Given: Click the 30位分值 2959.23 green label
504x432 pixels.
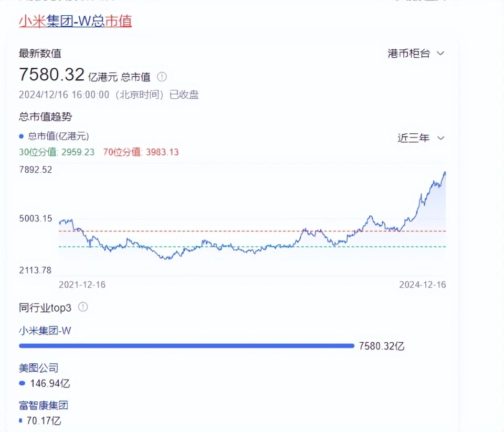Looking at the screenshot, I should [57, 152].
